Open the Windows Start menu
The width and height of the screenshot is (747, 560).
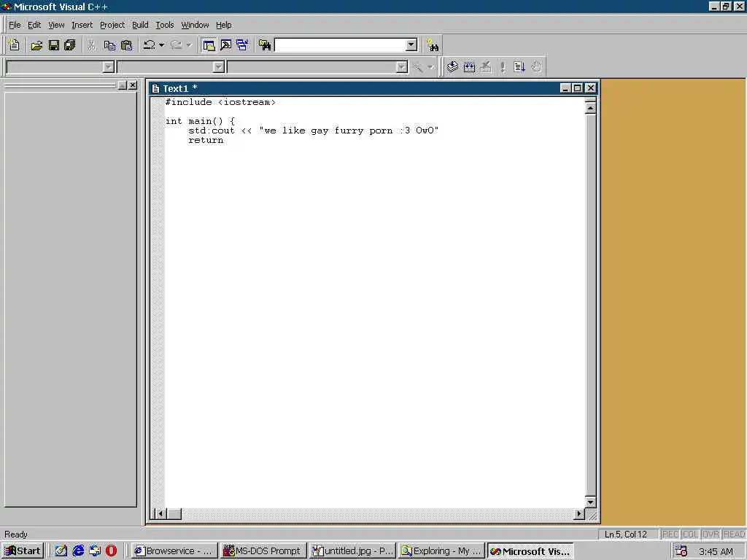pyautogui.click(x=23, y=551)
